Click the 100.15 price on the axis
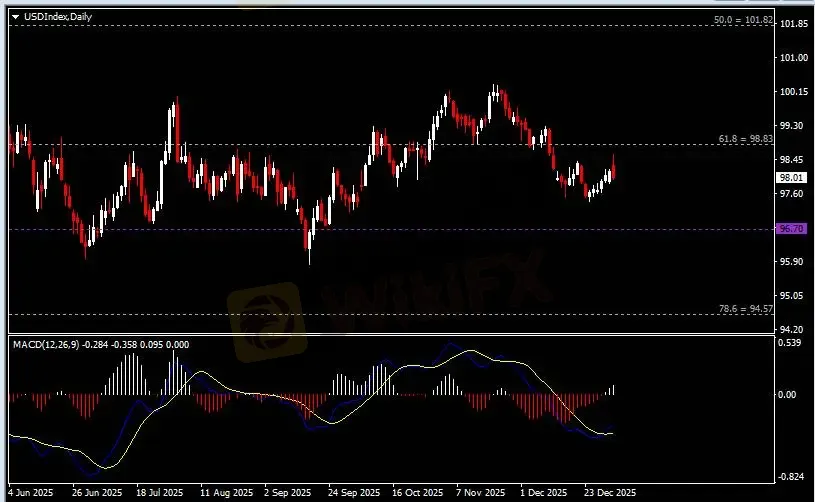Image resolution: width=815 pixels, height=502 pixels. (x=792, y=92)
